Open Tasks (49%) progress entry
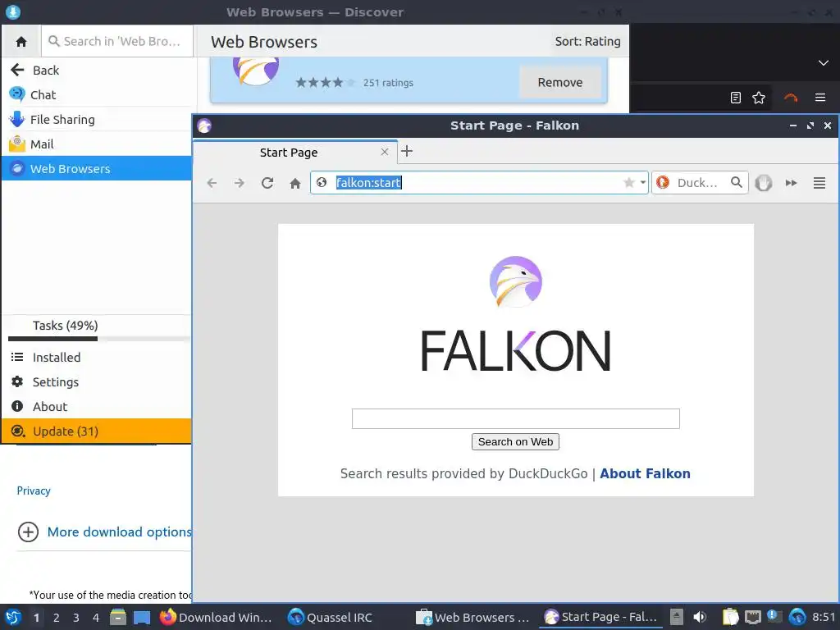Screen dimensions: 840x630 point(97,326)
